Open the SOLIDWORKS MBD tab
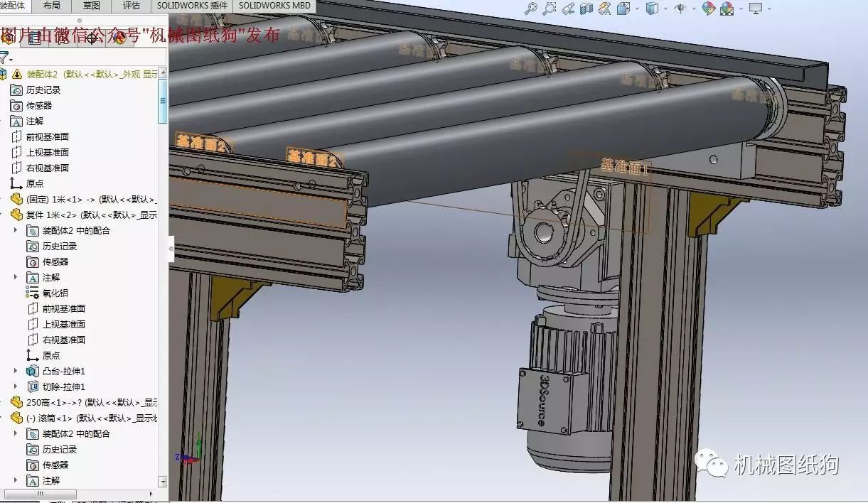This screenshot has height=503, width=868. (x=274, y=6)
